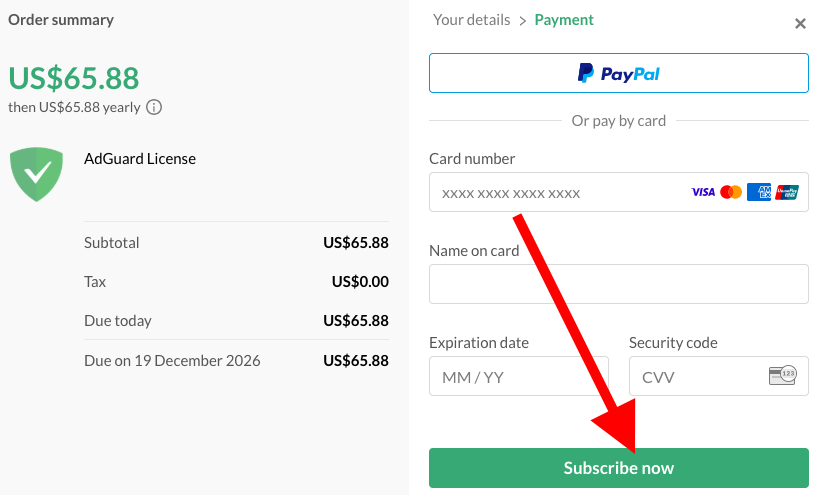Go back to Your details step

(470, 20)
